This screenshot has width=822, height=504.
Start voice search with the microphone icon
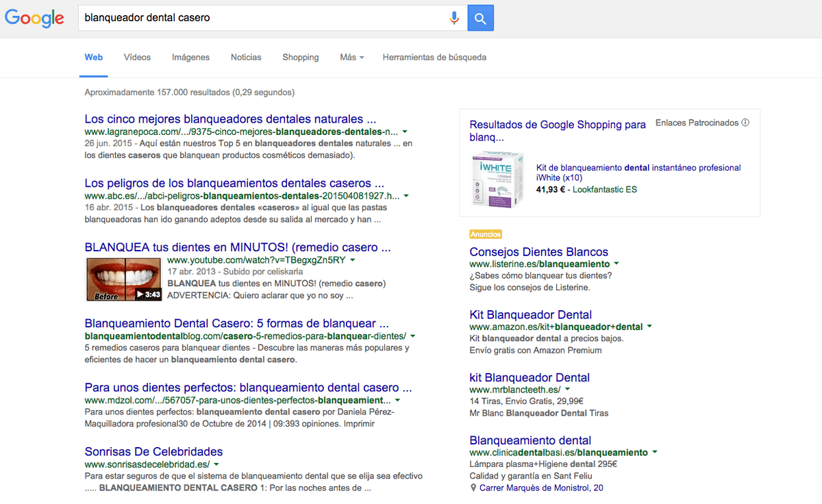coord(453,18)
